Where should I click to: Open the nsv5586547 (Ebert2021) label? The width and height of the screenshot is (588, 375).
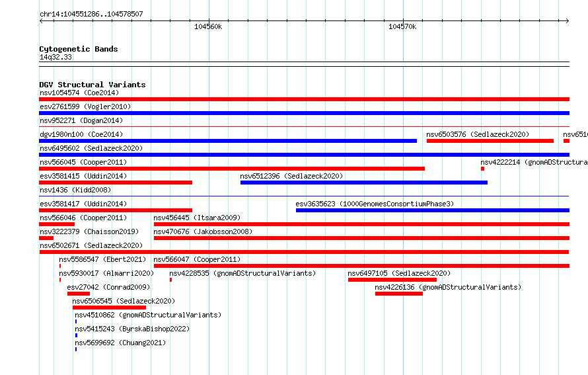102,259
